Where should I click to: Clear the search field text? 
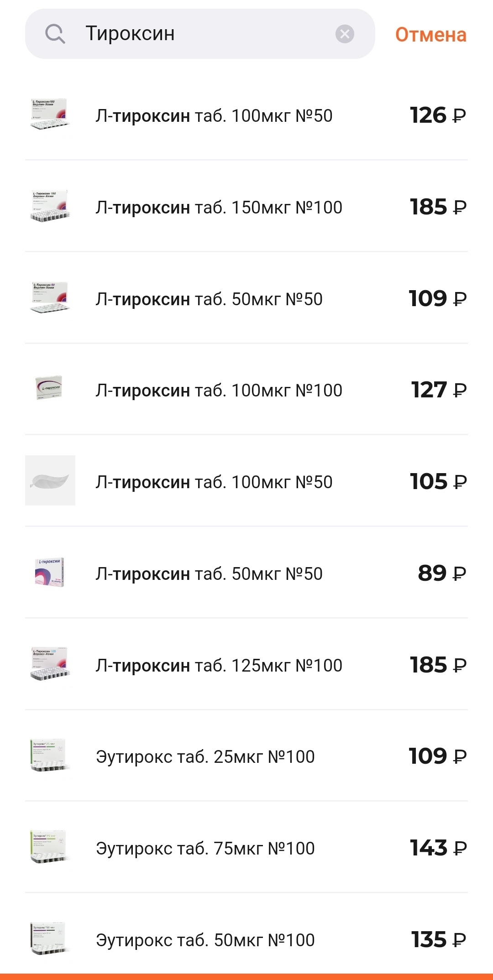(x=345, y=34)
